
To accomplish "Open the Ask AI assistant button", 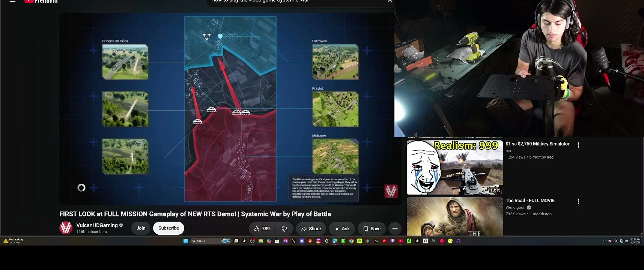I will [x=342, y=228].
